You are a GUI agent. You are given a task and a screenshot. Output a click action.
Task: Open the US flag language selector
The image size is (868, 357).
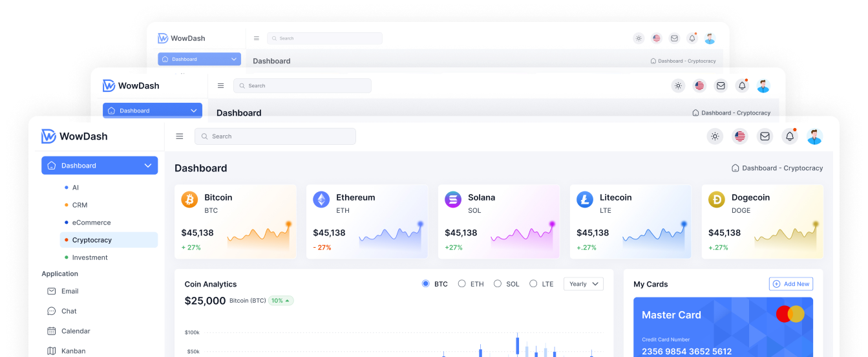[x=740, y=136]
